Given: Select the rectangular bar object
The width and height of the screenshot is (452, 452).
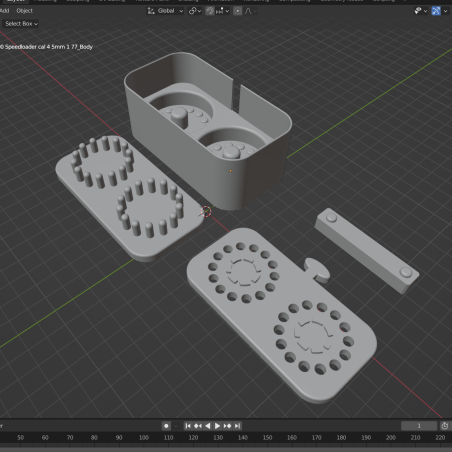Looking at the screenshot, I should point(367,250).
